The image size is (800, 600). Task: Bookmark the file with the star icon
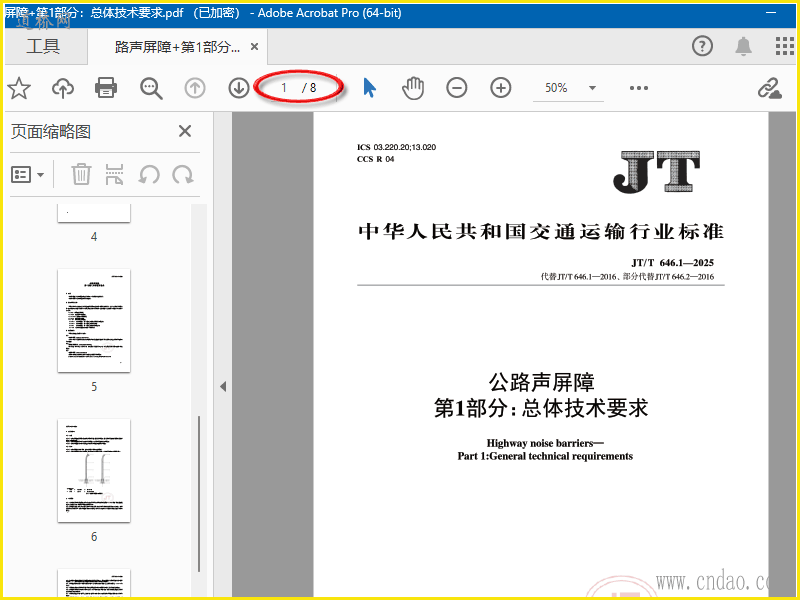pyautogui.click(x=19, y=88)
